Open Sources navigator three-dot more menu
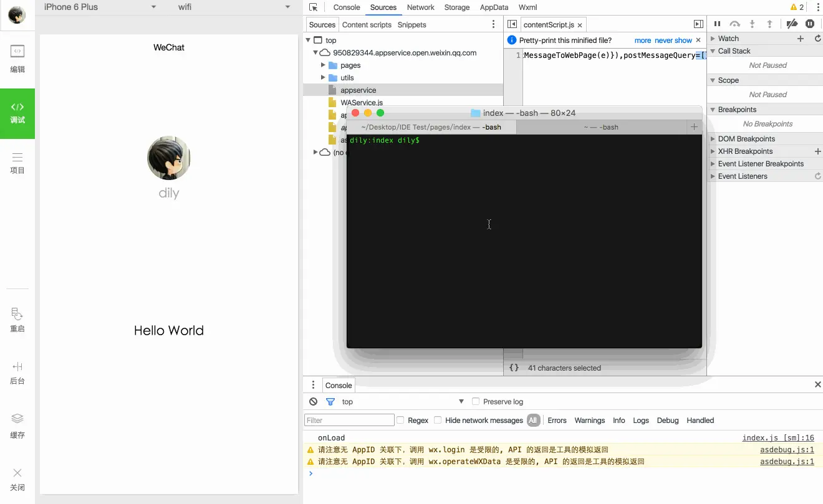The width and height of the screenshot is (823, 504). click(x=493, y=24)
